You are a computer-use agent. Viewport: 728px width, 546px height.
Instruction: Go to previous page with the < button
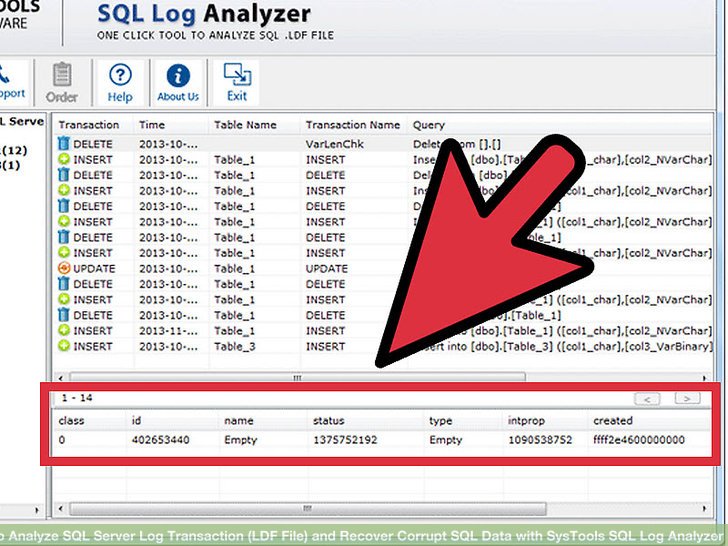[647, 398]
